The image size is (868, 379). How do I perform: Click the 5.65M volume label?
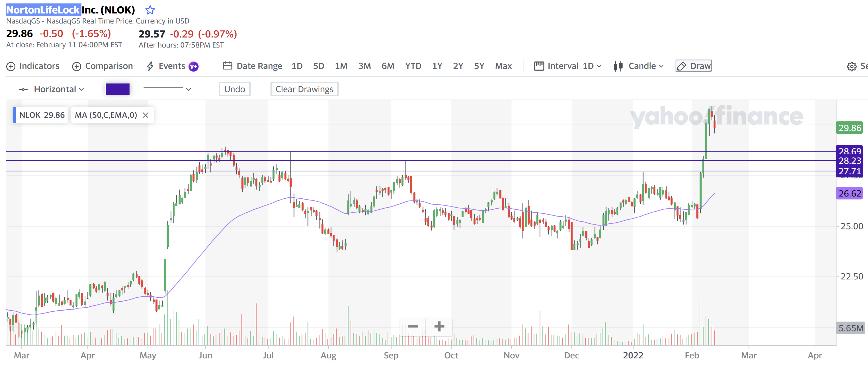pos(851,328)
